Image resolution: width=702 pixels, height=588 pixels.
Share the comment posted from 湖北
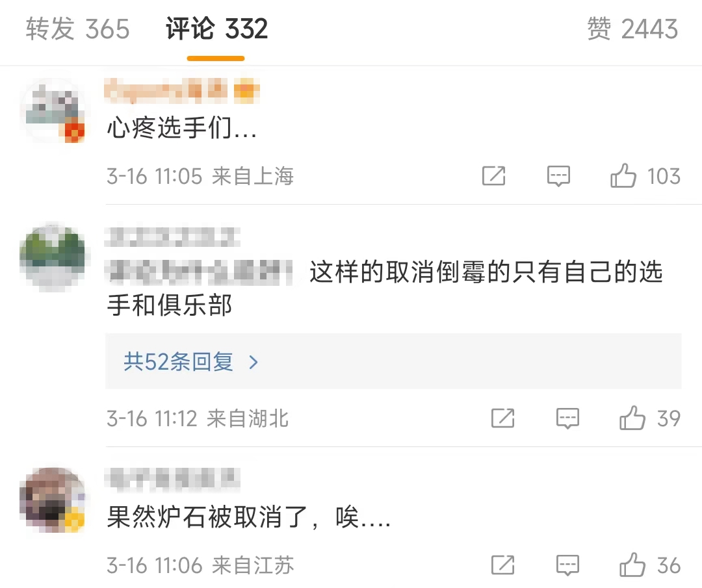[x=503, y=418]
